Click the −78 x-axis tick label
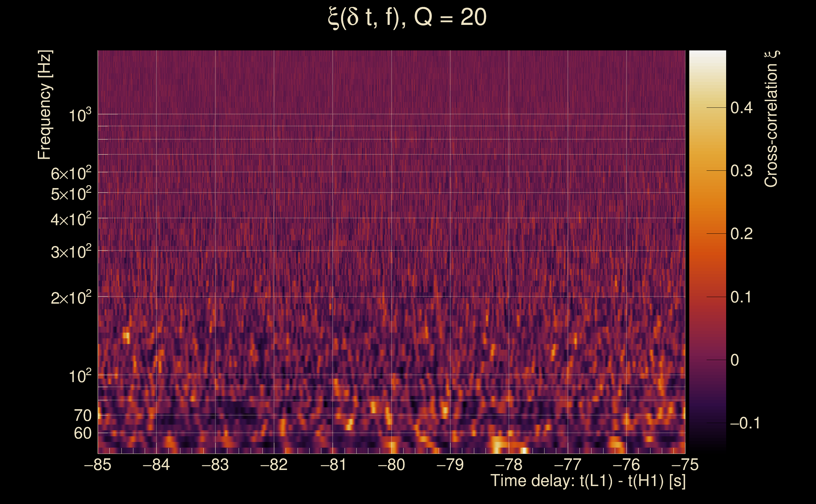The height and width of the screenshot is (504, 816). tap(509, 465)
